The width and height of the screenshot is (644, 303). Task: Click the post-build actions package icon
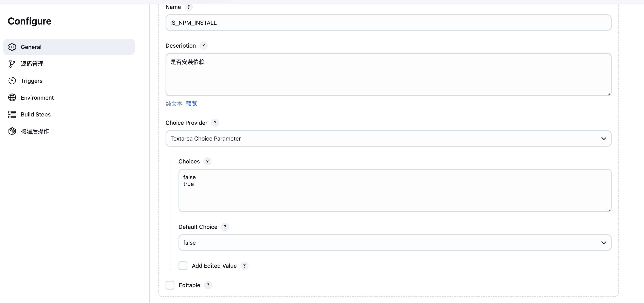(x=12, y=131)
